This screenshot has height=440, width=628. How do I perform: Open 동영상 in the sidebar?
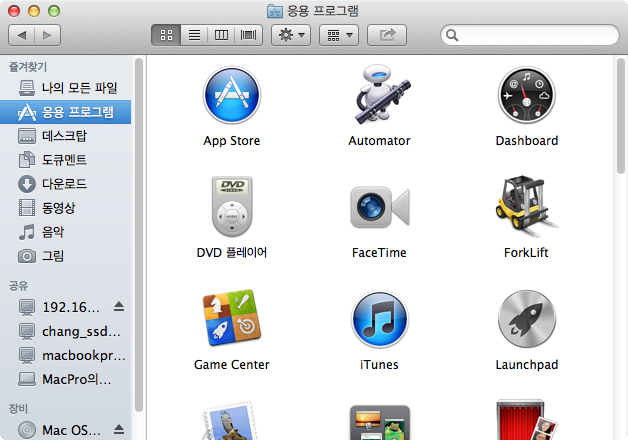[x=66, y=208]
